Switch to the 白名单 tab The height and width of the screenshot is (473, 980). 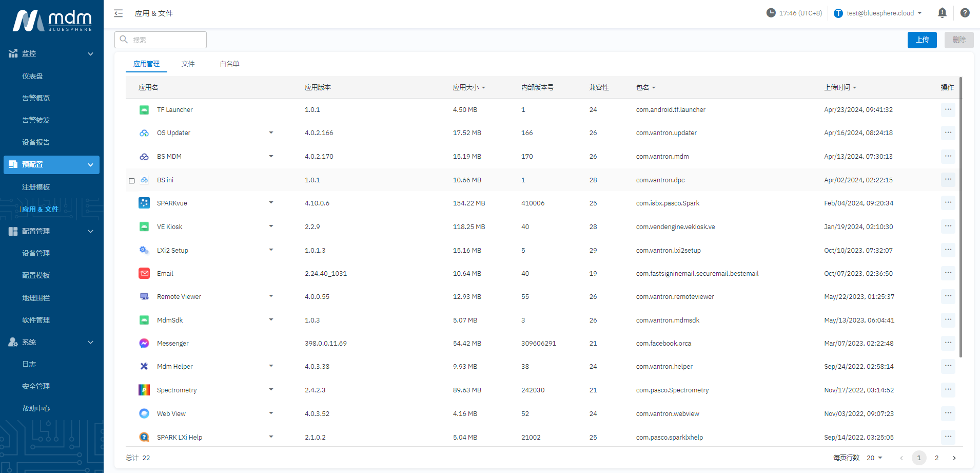coord(229,64)
